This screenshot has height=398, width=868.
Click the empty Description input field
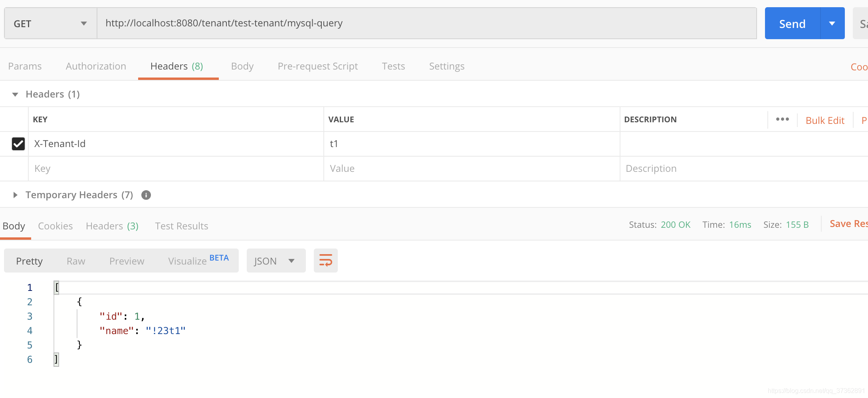point(744,169)
